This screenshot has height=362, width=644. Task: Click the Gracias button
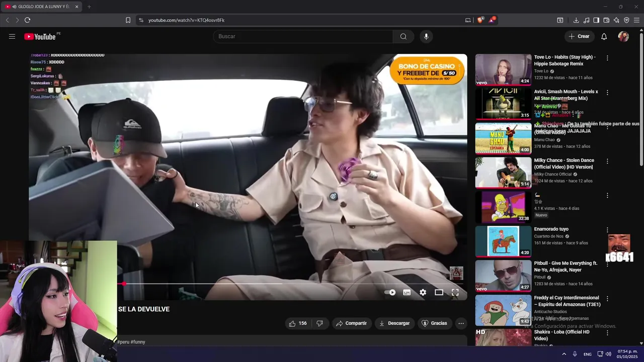coord(434,323)
